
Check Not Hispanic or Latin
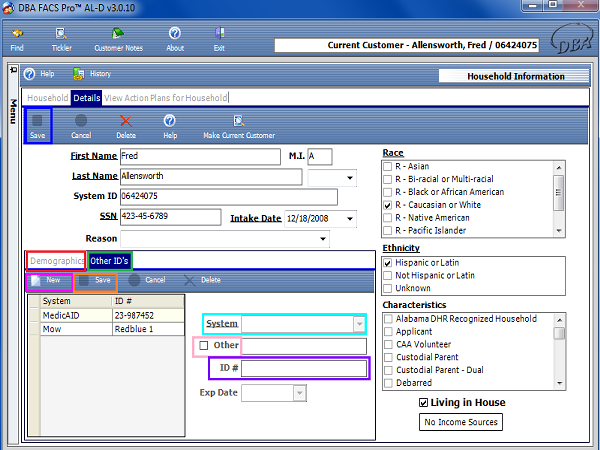pyautogui.click(x=388, y=276)
